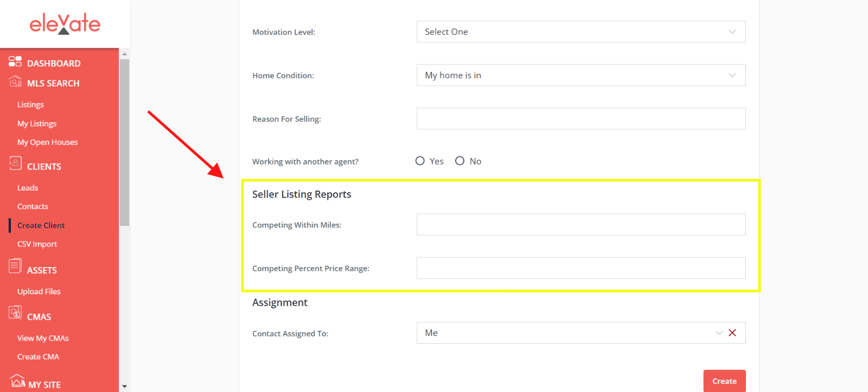
Task: Go to Contacts page
Action: [33, 206]
